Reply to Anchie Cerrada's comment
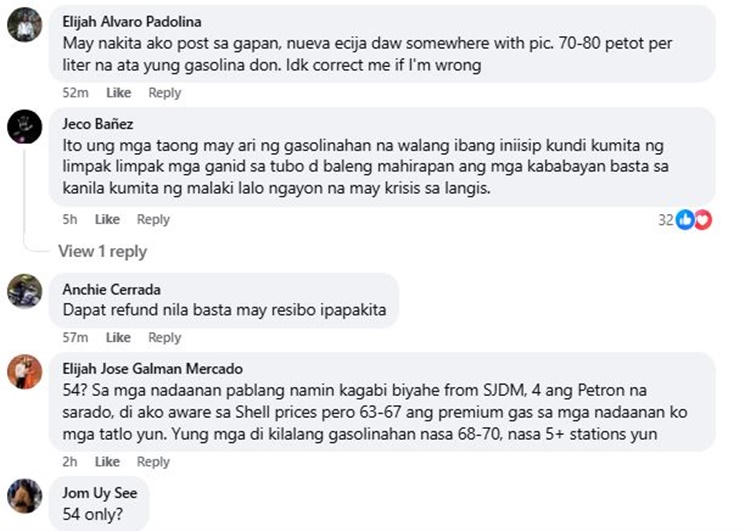The width and height of the screenshot is (750, 531). (x=165, y=338)
